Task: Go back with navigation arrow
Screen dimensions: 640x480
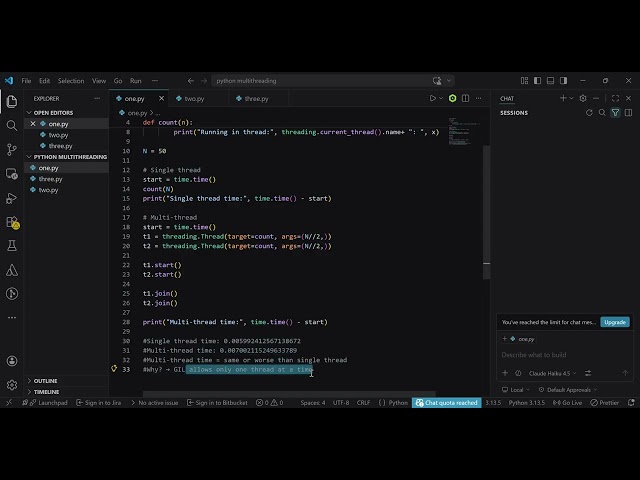Action: 191,81
